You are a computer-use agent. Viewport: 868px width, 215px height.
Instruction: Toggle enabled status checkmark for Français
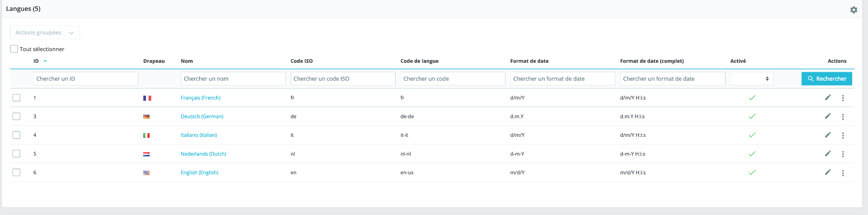tap(752, 98)
